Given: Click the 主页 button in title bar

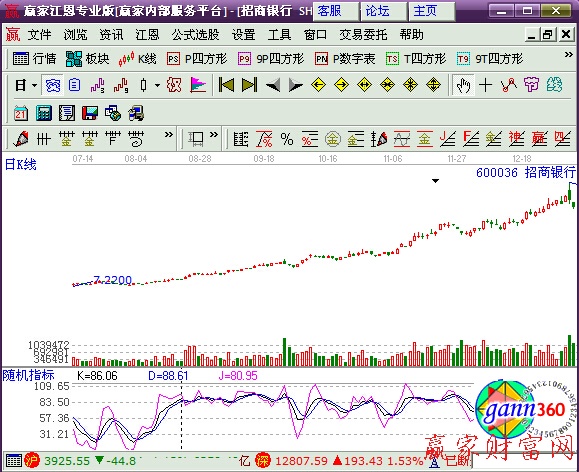Looking at the screenshot, I should click(432, 11).
